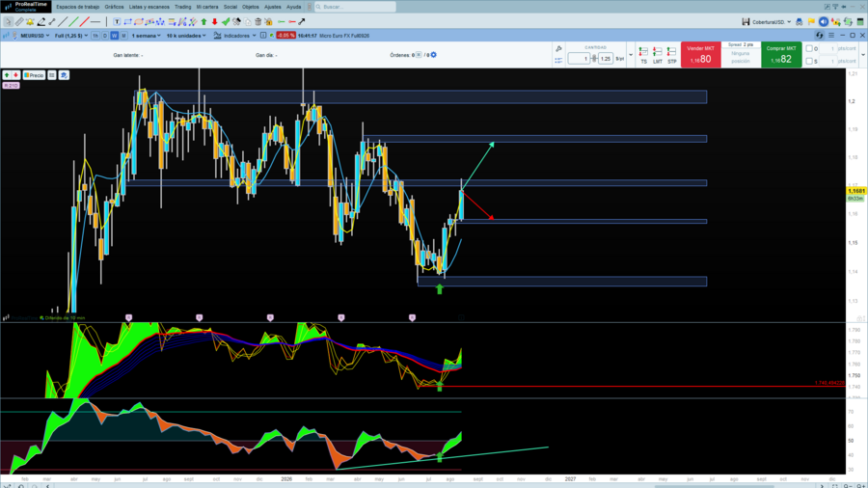
Task: Switch to the 1h timeframe button
Action: tap(95, 36)
